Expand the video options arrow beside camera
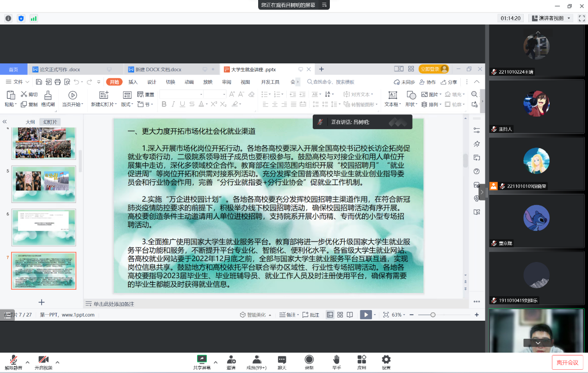The height and width of the screenshot is (373, 588). (57, 362)
